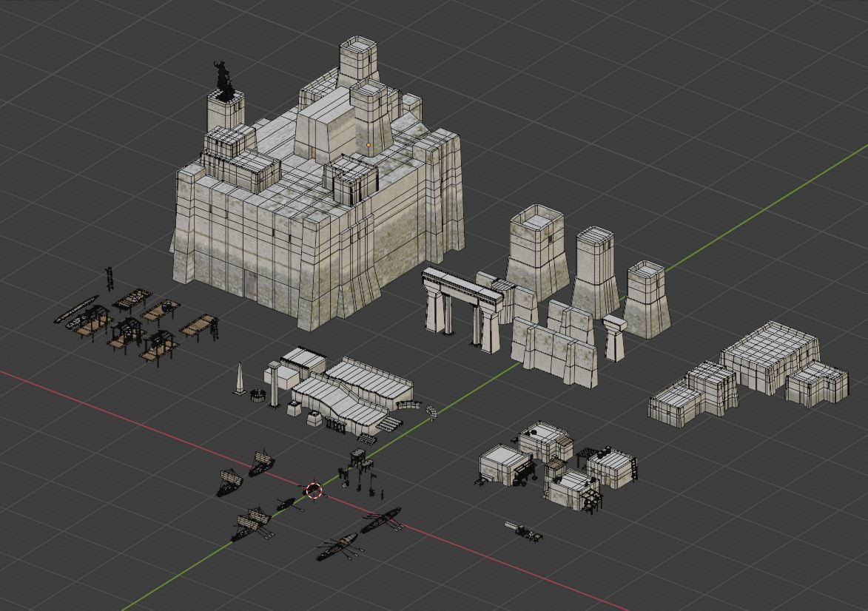This screenshot has height=611, width=868.
Task: Select the columned gateway model
Action: pos(462,308)
